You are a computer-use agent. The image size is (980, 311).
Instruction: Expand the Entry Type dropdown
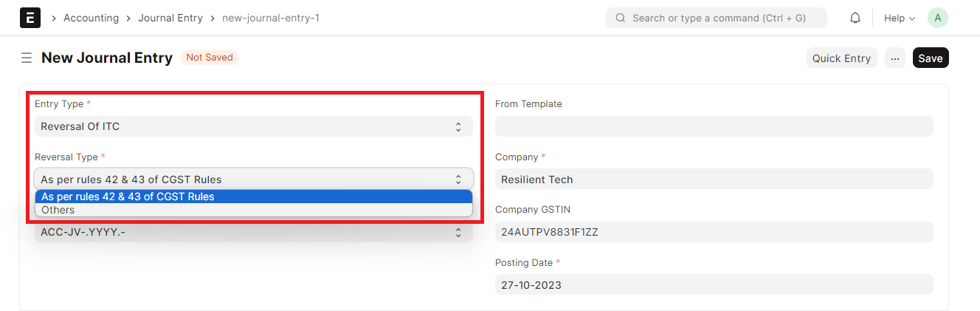click(x=253, y=126)
